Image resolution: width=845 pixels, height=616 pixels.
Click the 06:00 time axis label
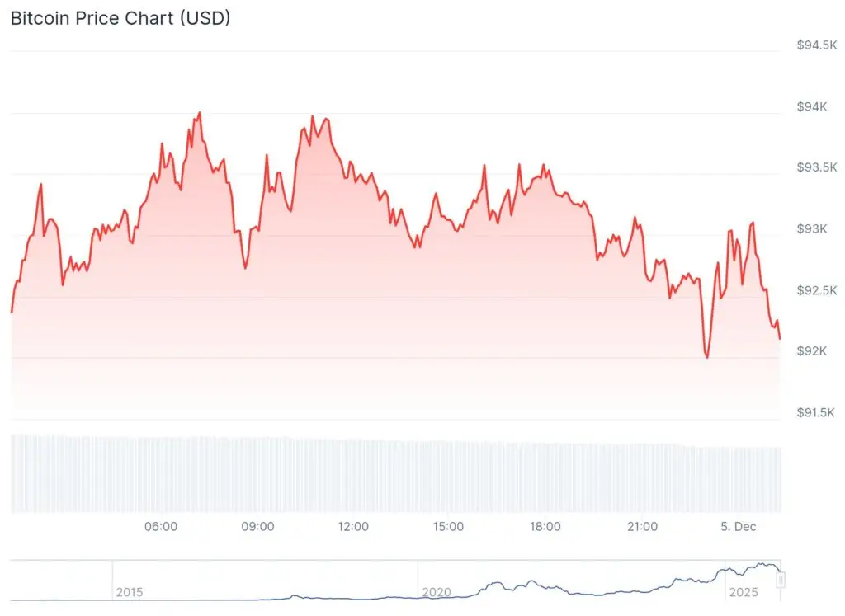point(161,527)
